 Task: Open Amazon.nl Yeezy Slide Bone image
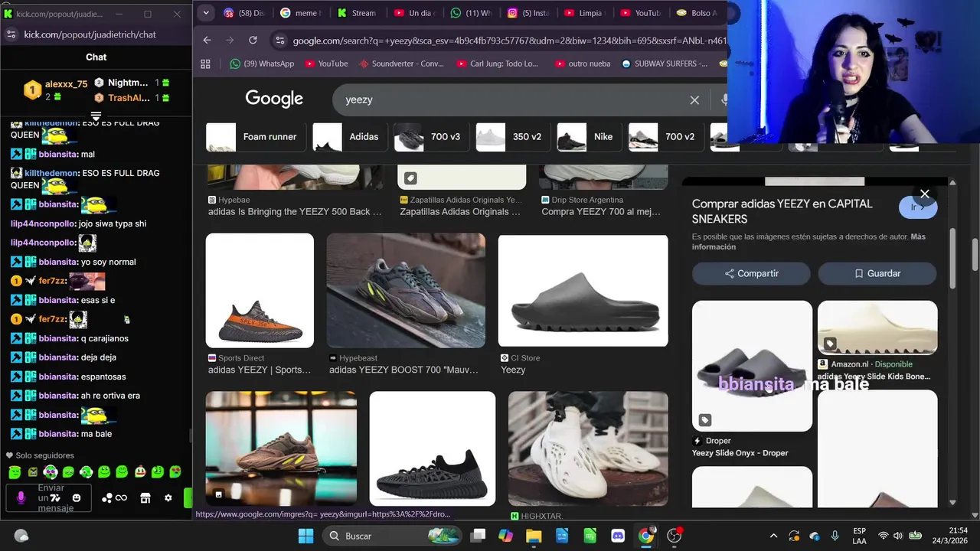(x=877, y=328)
